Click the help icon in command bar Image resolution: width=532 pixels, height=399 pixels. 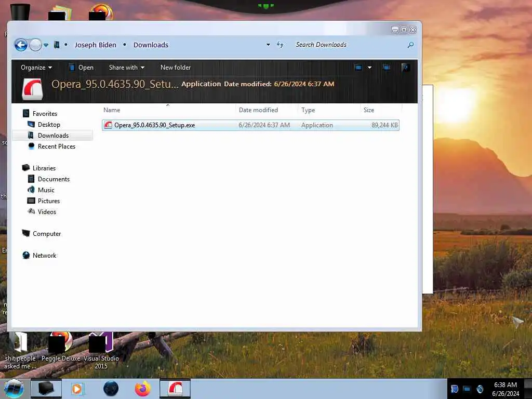(405, 68)
